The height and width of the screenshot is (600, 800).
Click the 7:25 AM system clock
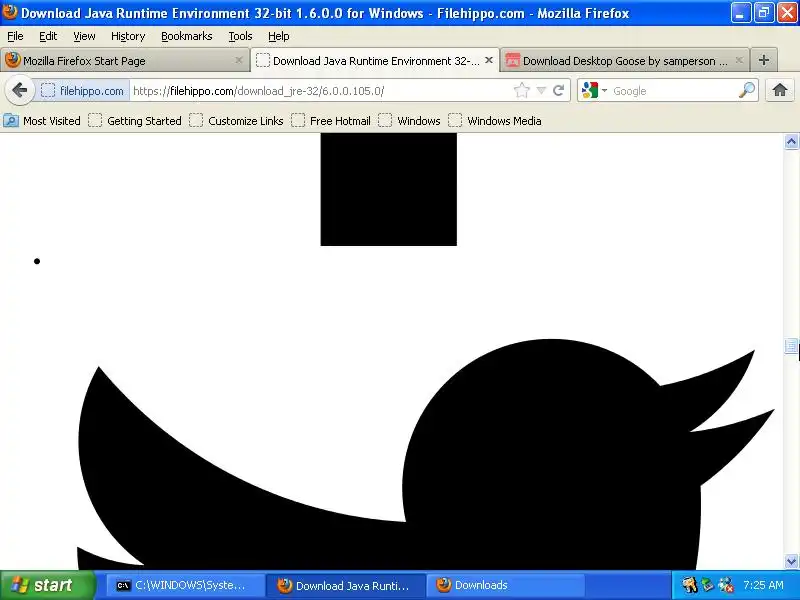763,585
